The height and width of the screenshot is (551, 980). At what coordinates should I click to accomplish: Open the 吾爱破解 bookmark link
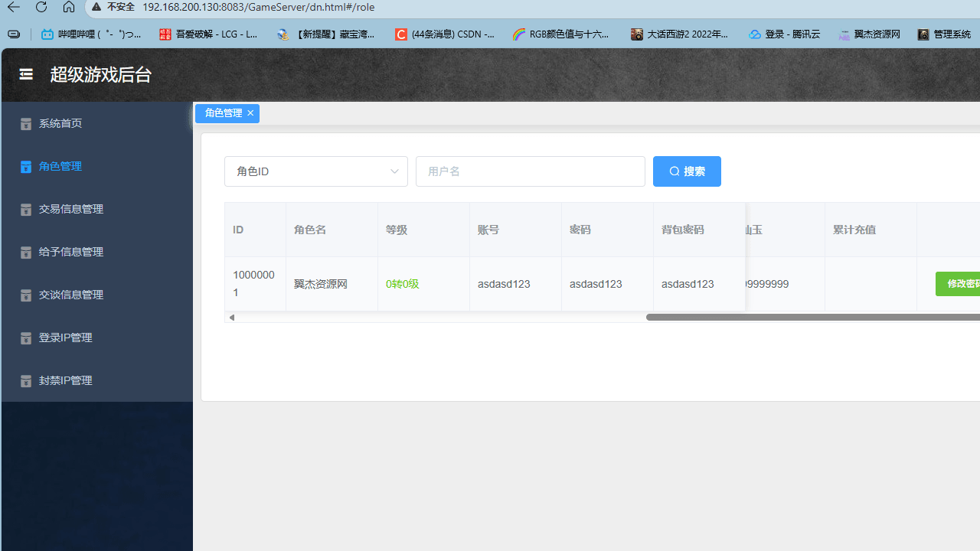[207, 34]
